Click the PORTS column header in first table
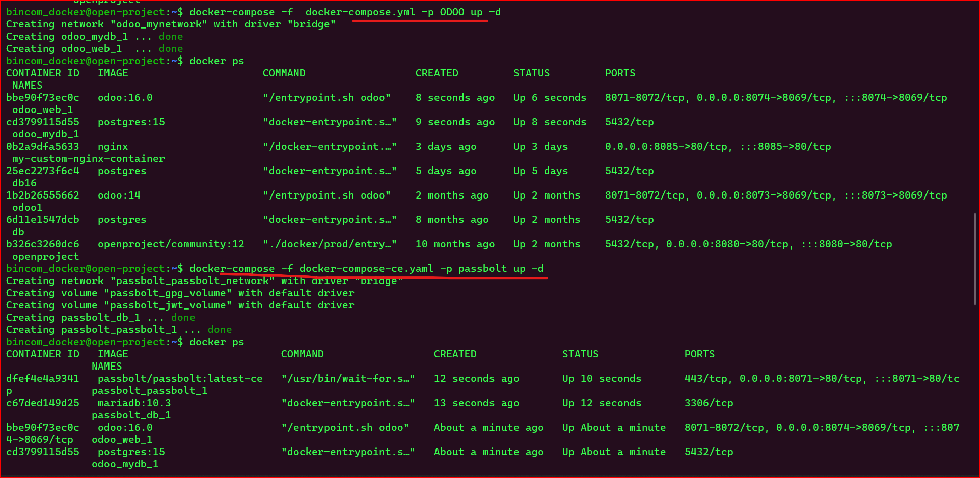Image resolution: width=980 pixels, height=478 pixels. click(620, 73)
